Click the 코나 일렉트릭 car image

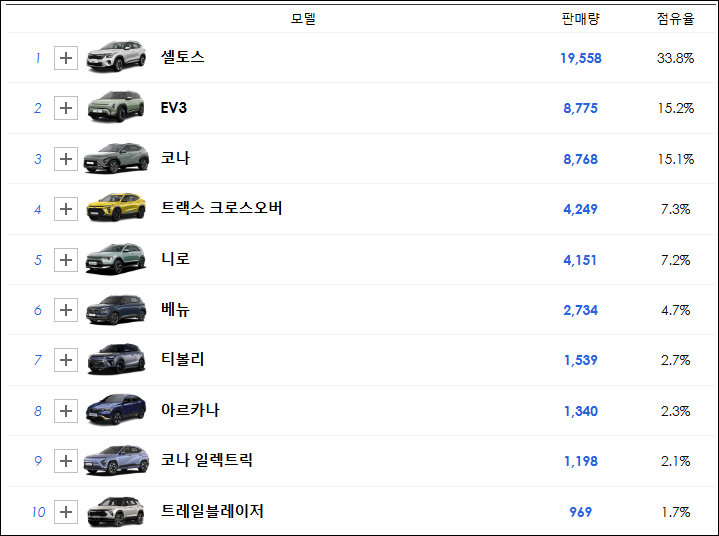[x=116, y=459]
